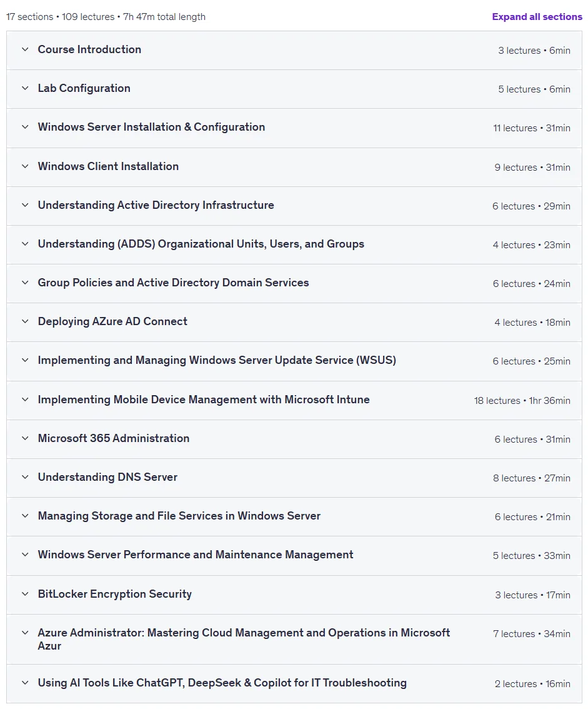
Task: Click the 7 lectures 34min label
Action: [x=532, y=634]
